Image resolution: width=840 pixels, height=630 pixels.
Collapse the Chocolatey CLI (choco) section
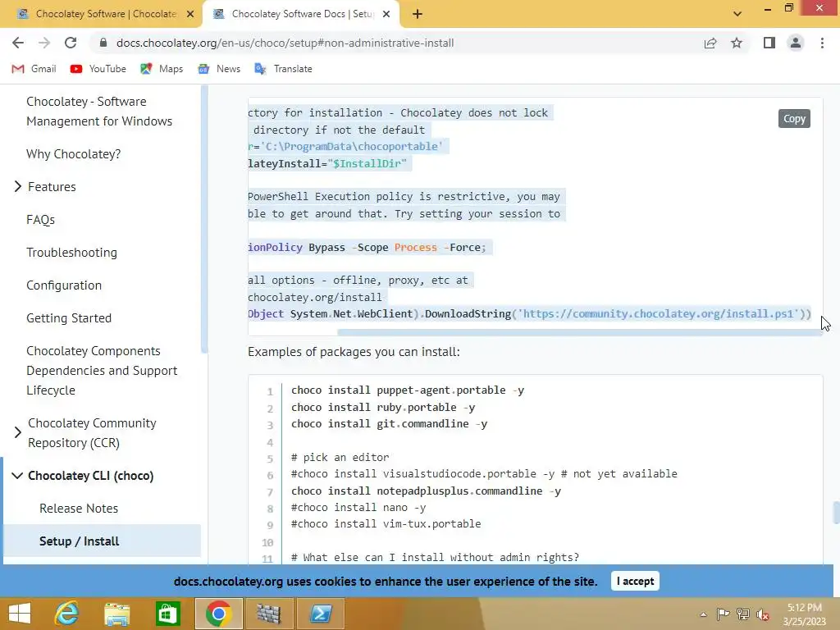click(x=17, y=476)
